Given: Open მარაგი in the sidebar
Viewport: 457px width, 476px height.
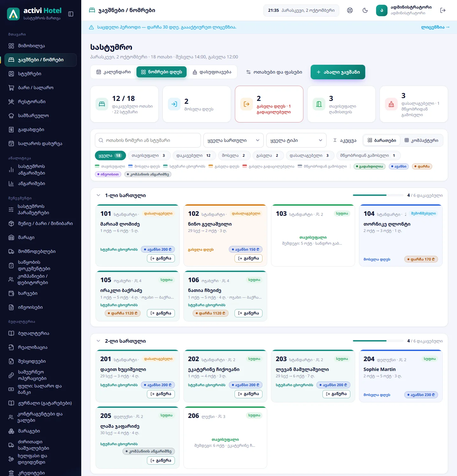Looking at the screenshot, I should pyautogui.click(x=41, y=237).
